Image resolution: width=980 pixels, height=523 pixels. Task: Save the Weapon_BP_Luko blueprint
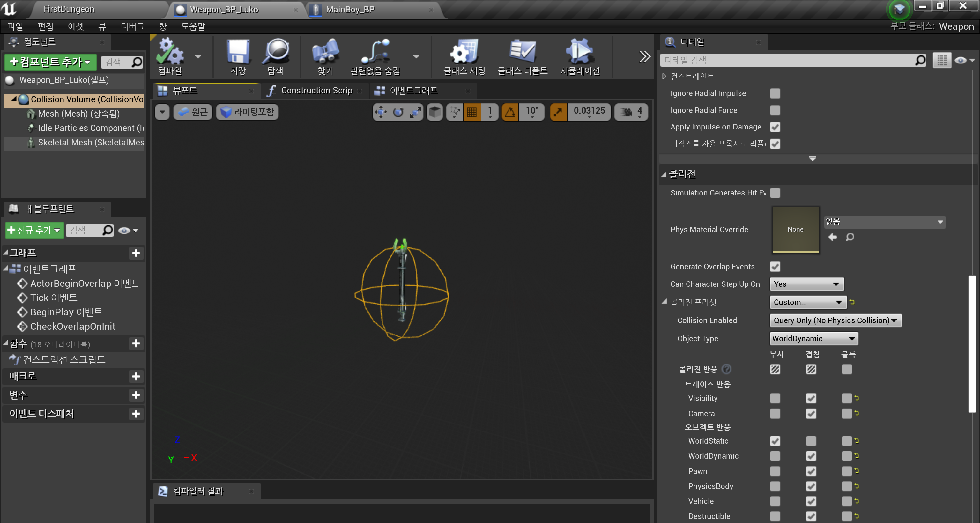[x=237, y=56]
